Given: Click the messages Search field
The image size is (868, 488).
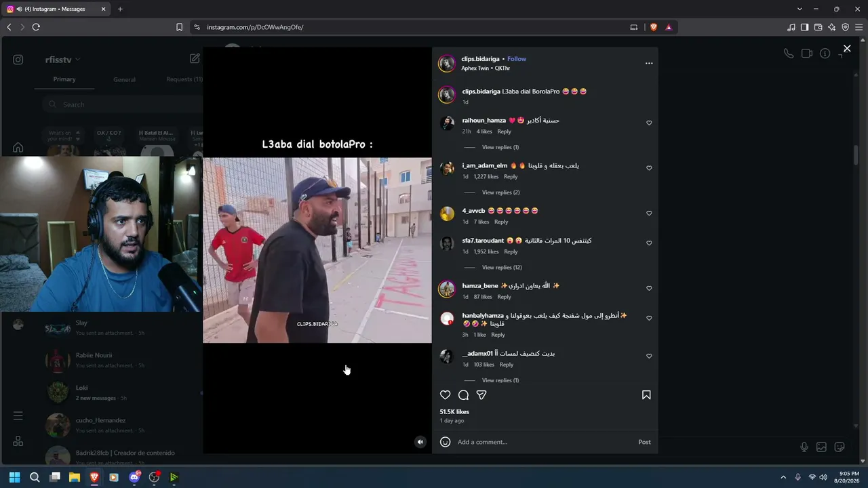Looking at the screenshot, I should pyautogui.click(x=122, y=104).
